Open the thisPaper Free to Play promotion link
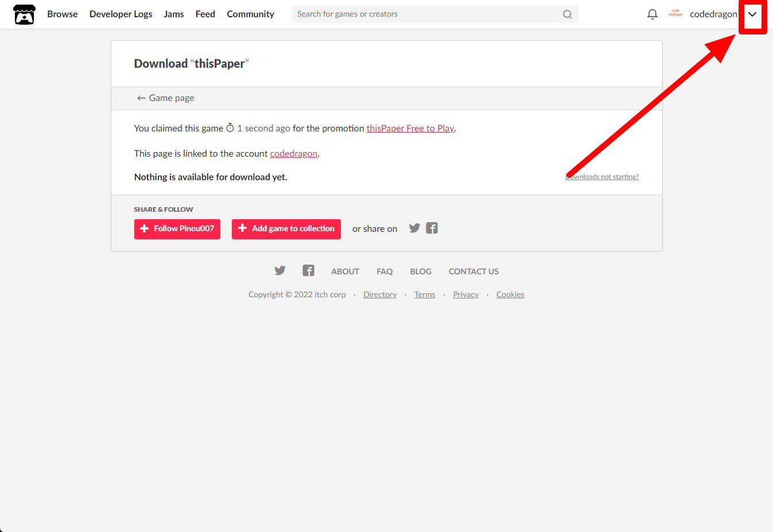This screenshot has width=773, height=532. [x=410, y=129]
